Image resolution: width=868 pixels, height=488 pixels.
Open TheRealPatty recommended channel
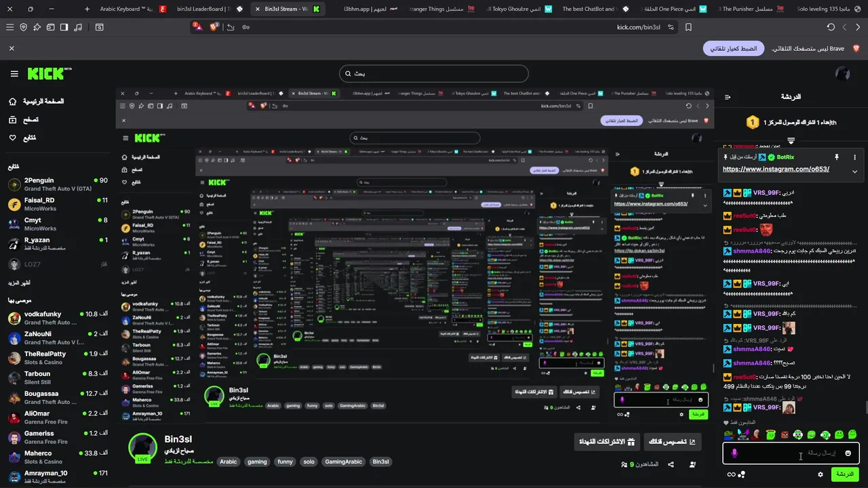58,357
